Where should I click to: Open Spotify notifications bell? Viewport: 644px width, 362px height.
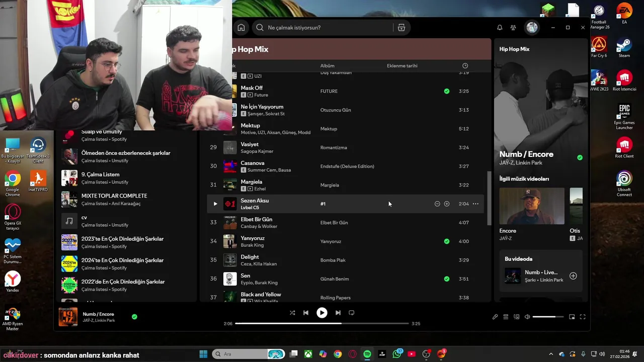500,28
